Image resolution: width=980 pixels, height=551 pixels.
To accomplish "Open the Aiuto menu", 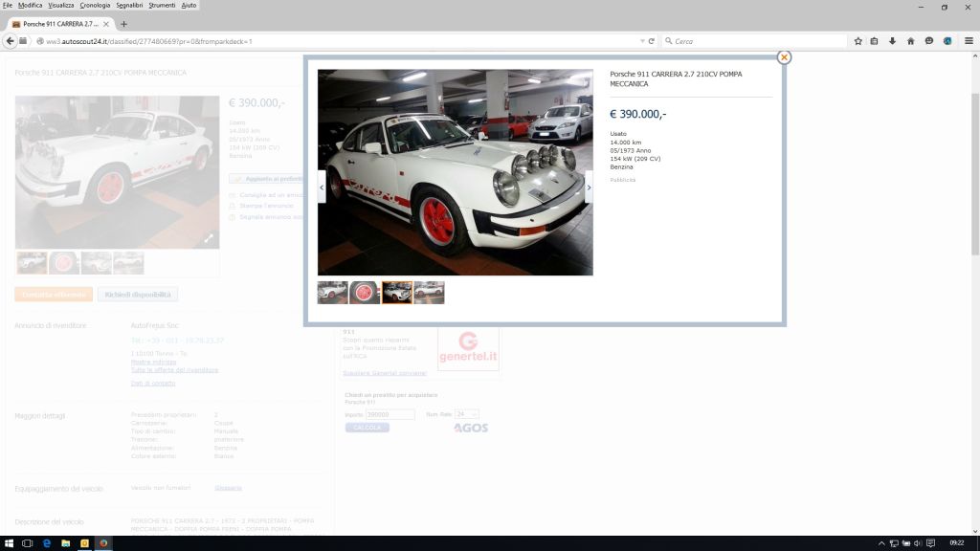I will tap(189, 5).
